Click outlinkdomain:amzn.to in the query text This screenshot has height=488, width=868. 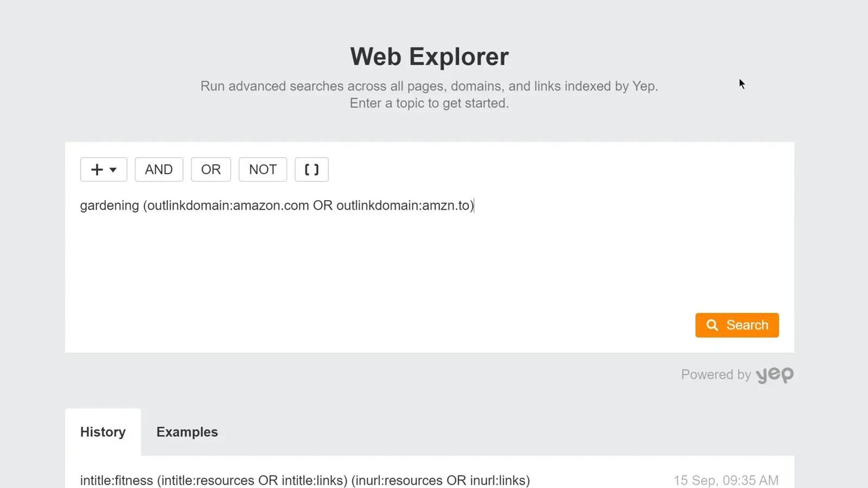[x=403, y=206]
